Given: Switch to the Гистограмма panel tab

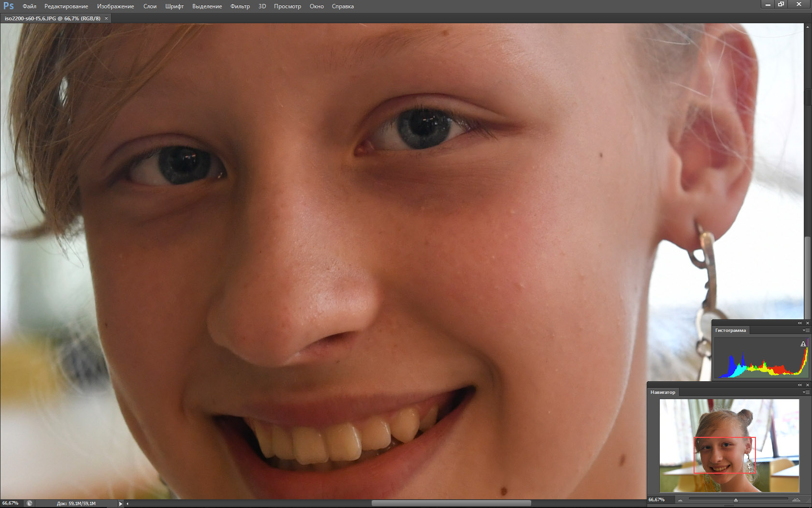Looking at the screenshot, I should (730, 330).
